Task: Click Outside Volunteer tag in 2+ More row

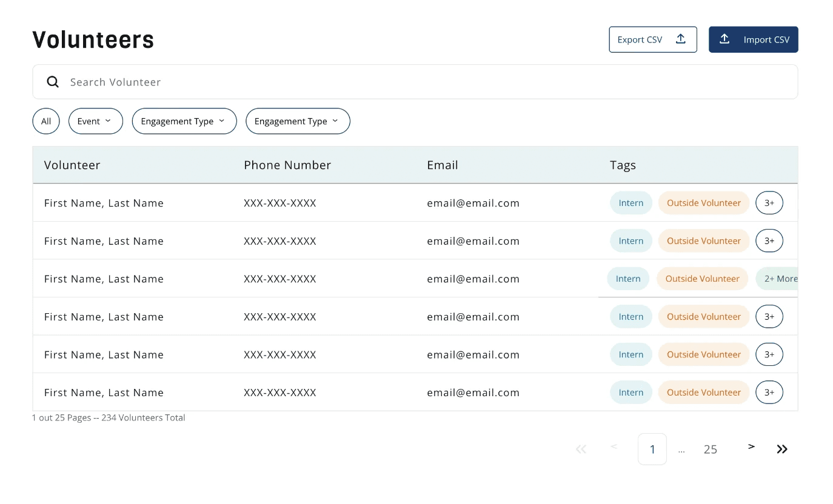Action: pyautogui.click(x=703, y=279)
